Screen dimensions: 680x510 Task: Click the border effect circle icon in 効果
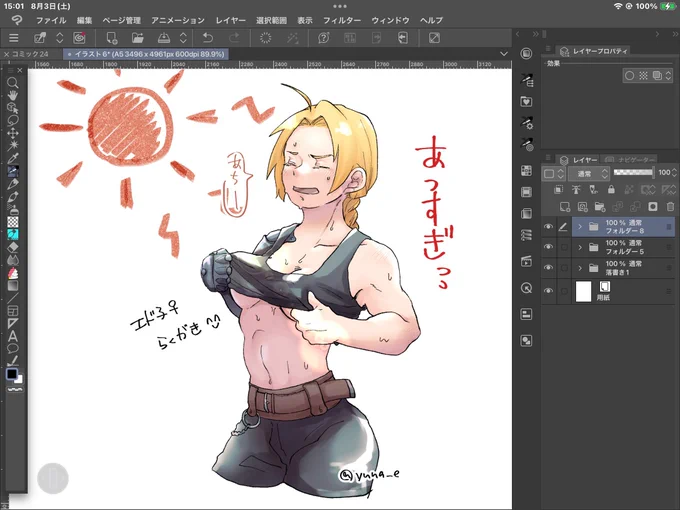(630, 75)
